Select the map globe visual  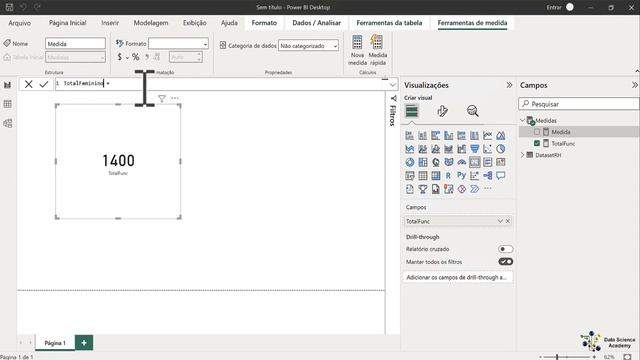click(x=436, y=162)
